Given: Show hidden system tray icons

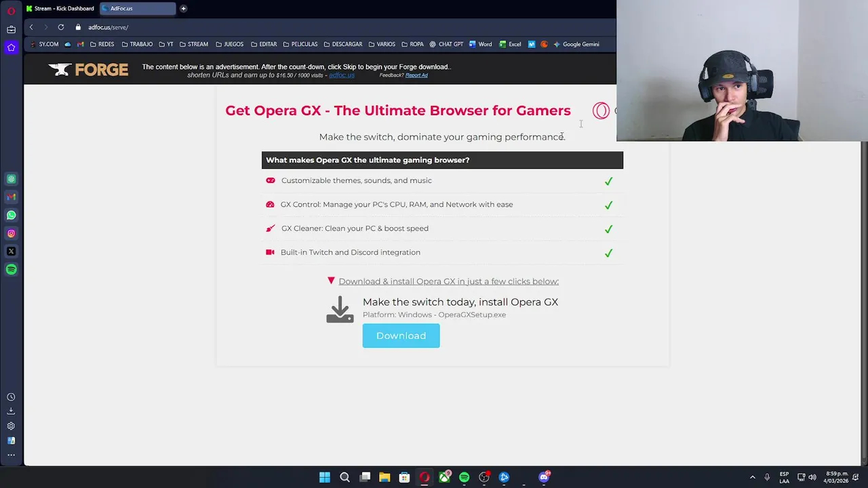Looking at the screenshot, I should (x=752, y=477).
